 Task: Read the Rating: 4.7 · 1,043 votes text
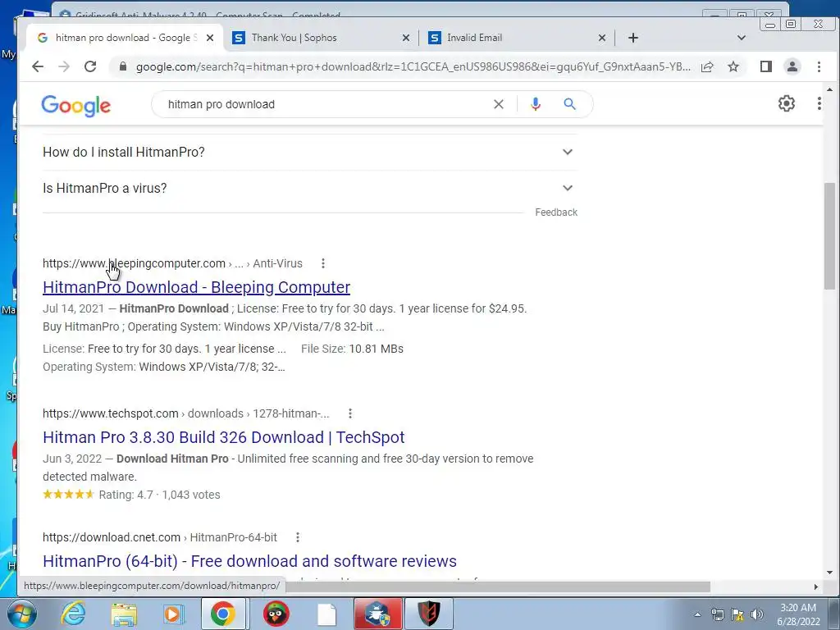(159, 495)
